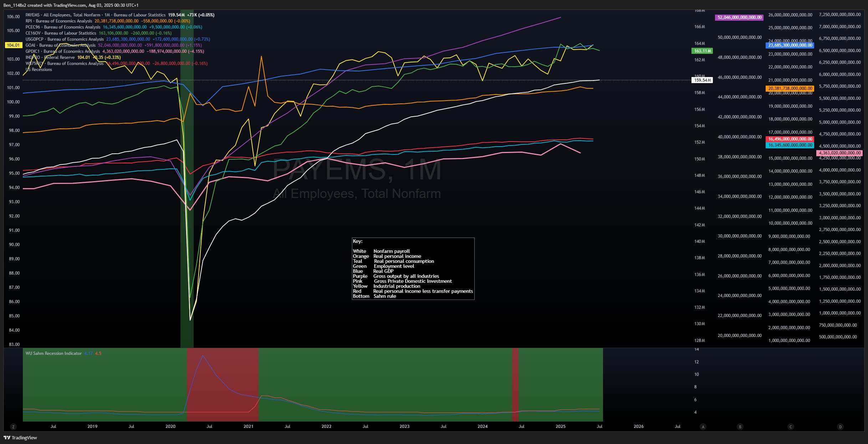Click the C scale button on the time axis
Viewport: 868px width, 444px height.
point(791,427)
